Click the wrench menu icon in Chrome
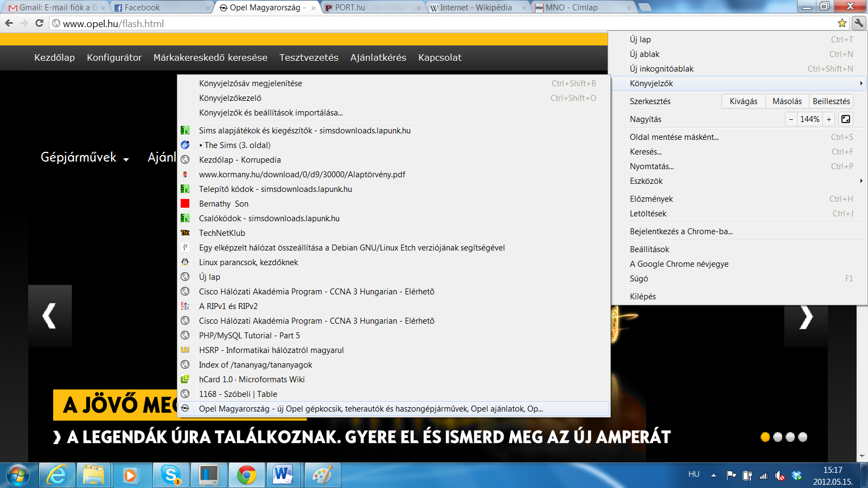This screenshot has height=488, width=868. 858,23
